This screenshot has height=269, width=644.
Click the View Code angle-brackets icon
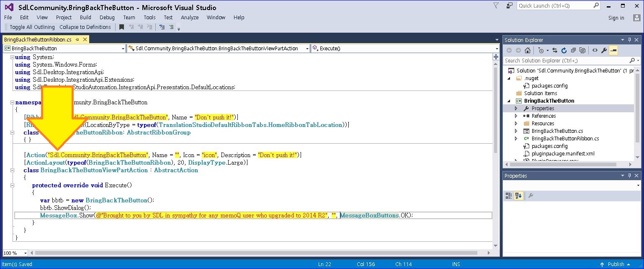[x=595, y=50]
